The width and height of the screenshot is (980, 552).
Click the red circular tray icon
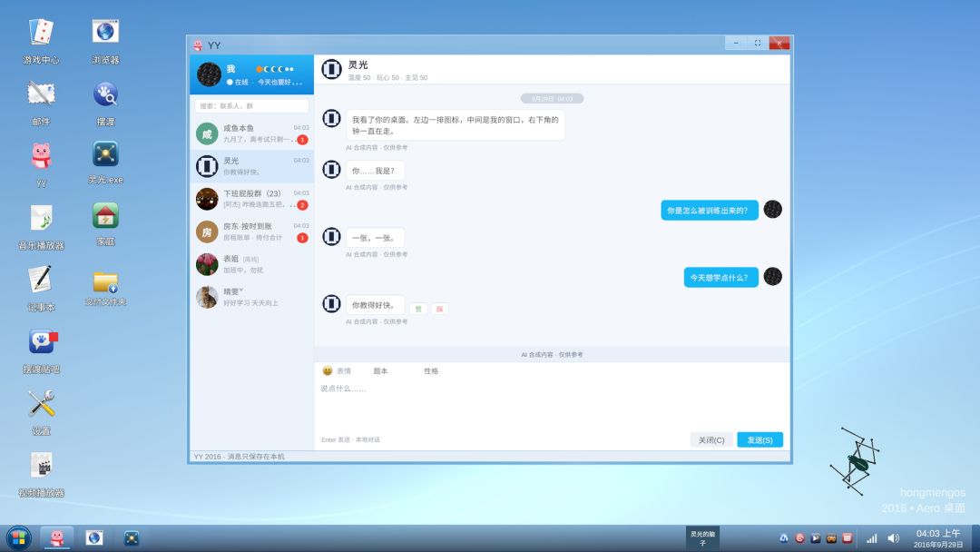pyautogui.click(x=799, y=538)
